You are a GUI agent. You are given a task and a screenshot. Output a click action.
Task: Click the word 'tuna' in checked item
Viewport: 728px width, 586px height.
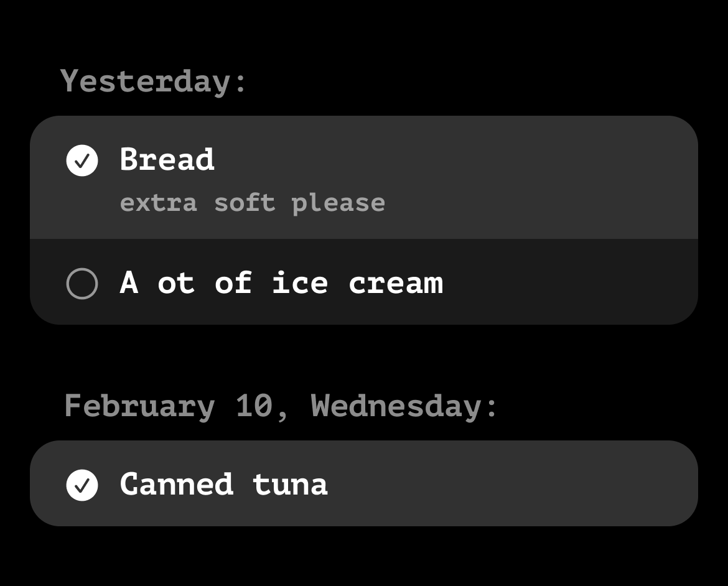point(290,485)
